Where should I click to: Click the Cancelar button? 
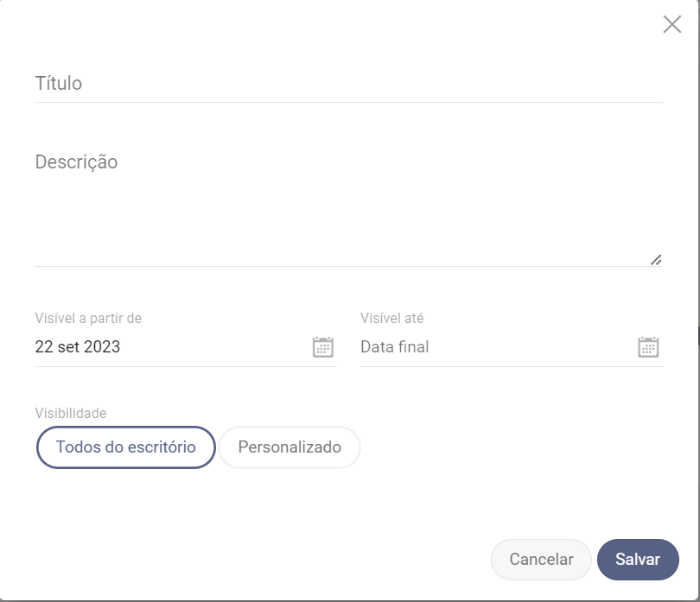pos(541,559)
